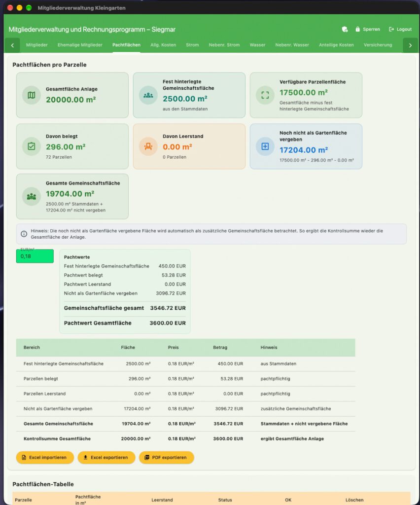Click the Verfügbare Parzellenfläche value 17500.00 m²

click(x=304, y=92)
